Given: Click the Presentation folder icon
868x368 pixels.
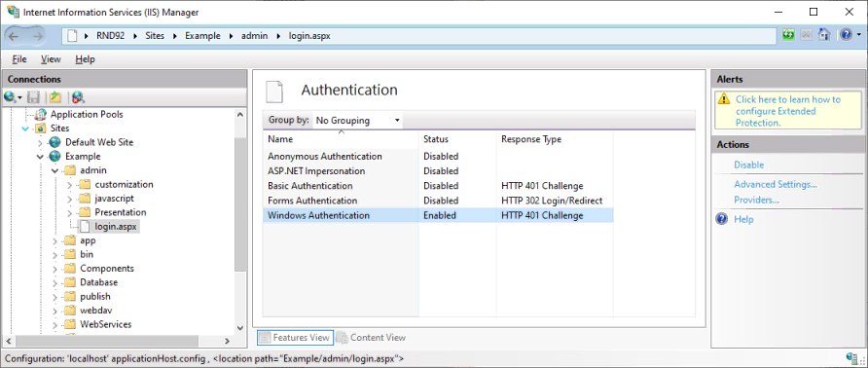Looking at the screenshot, I should (84, 212).
